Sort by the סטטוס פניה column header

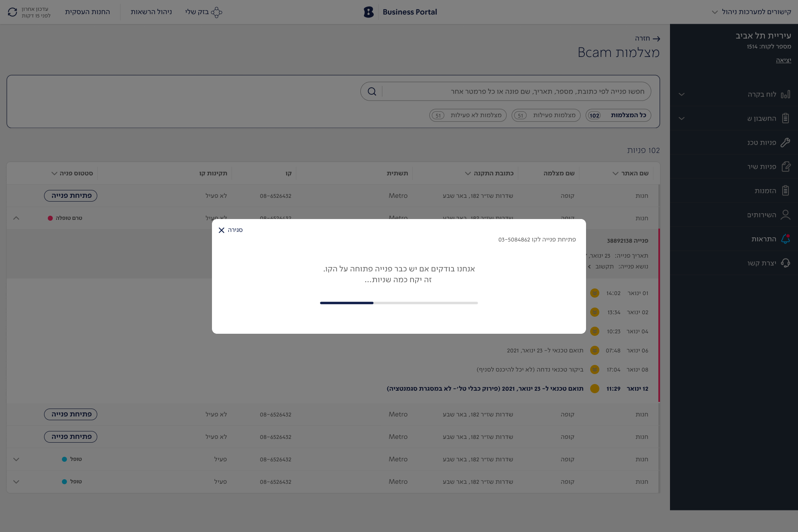72,173
